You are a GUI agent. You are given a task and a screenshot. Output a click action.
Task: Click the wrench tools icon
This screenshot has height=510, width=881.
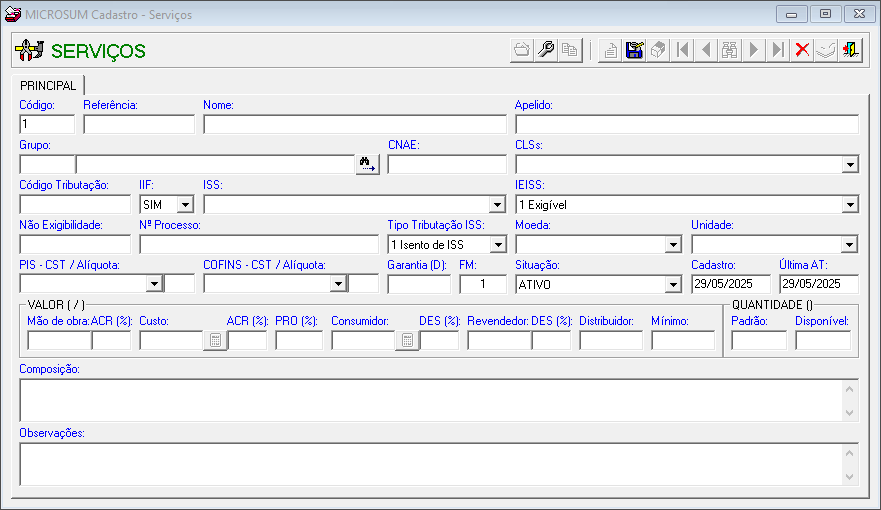coord(546,50)
